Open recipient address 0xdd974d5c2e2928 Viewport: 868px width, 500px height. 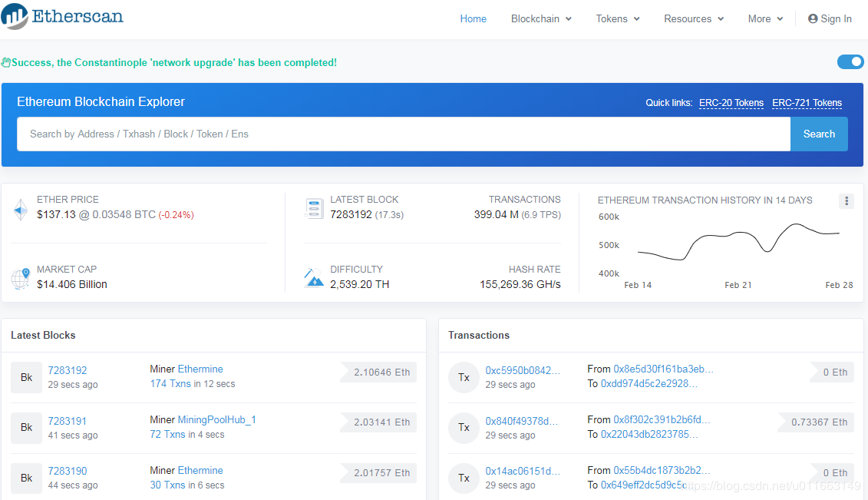point(649,383)
